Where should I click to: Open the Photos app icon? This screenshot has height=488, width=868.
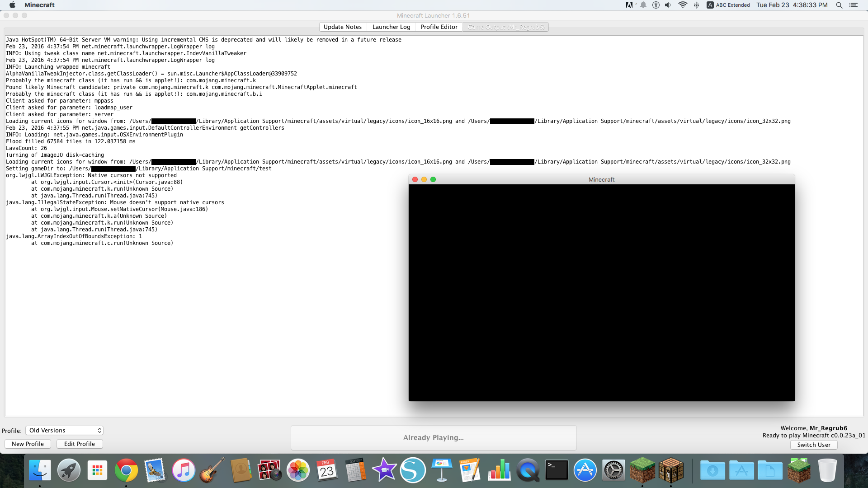[298, 470]
